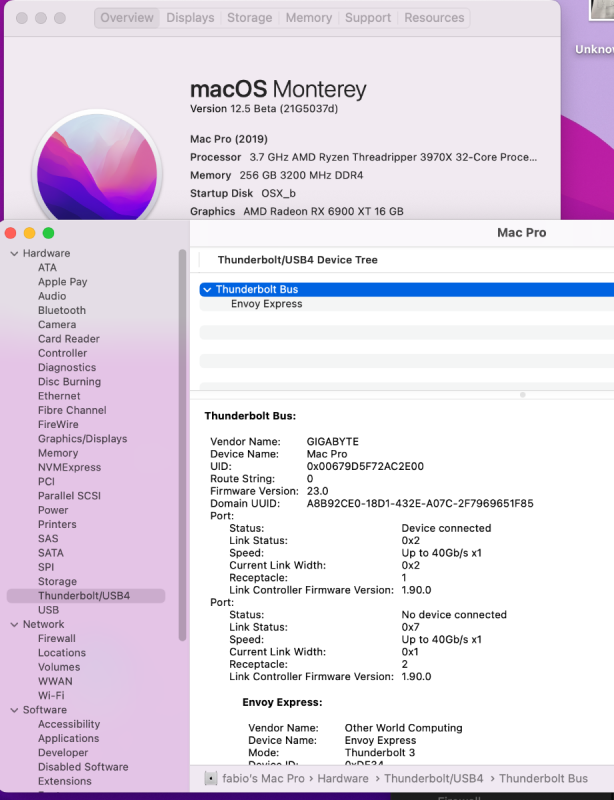
Task: Open Extensions in sidebar
Action: 65,782
